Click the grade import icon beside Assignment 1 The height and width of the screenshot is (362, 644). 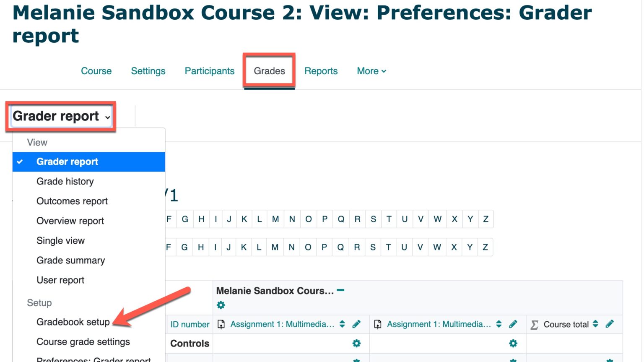(221, 324)
